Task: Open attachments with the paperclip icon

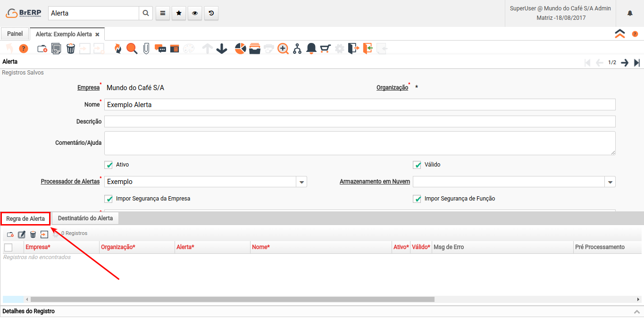Action: tap(146, 49)
